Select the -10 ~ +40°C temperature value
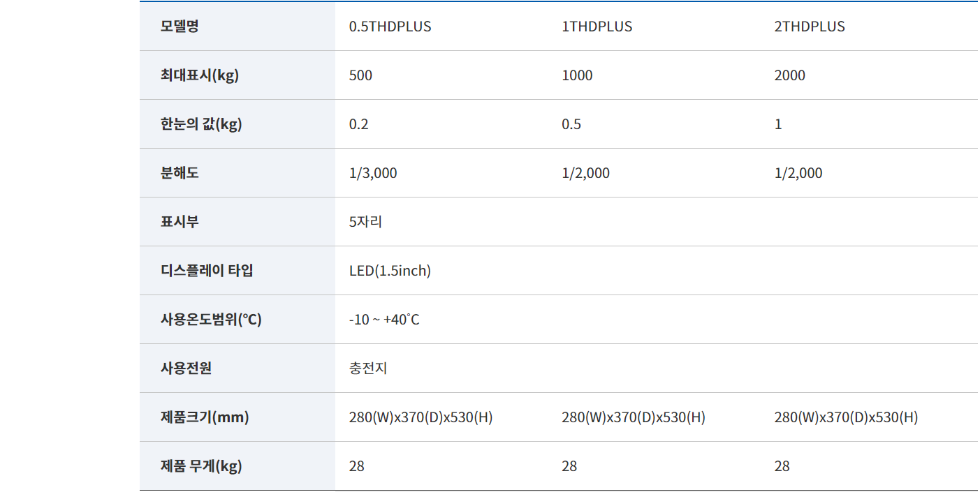Image resolution: width=980 pixels, height=492 pixels. point(384,320)
